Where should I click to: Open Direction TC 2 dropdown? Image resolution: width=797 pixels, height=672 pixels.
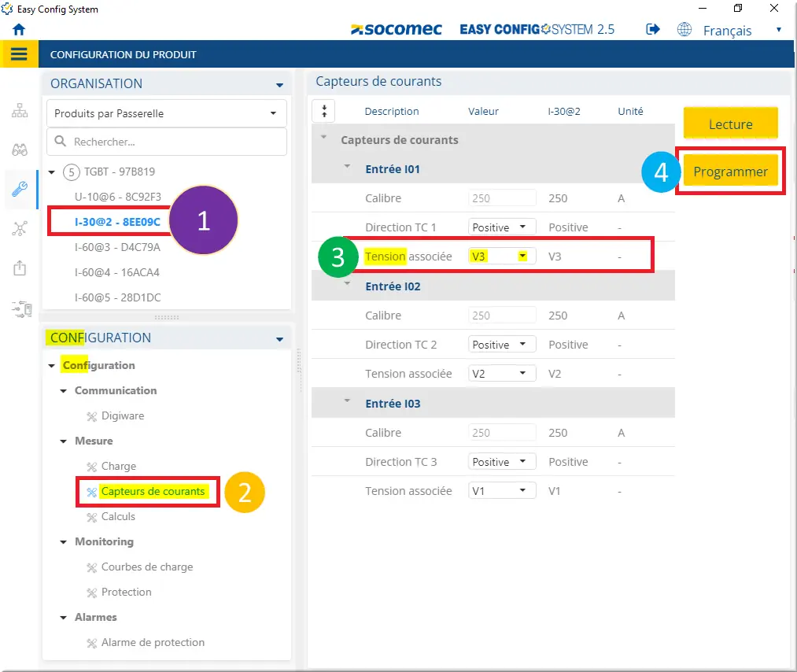[x=501, y=345]
